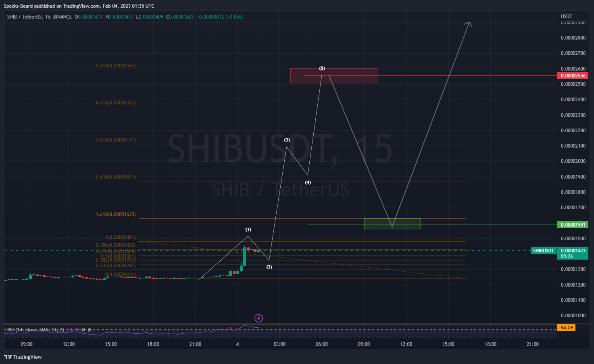Select the 3.618(0.00002111) Fibonacci label
This screenshot has width=594, height=364.
tap(116, 140)
